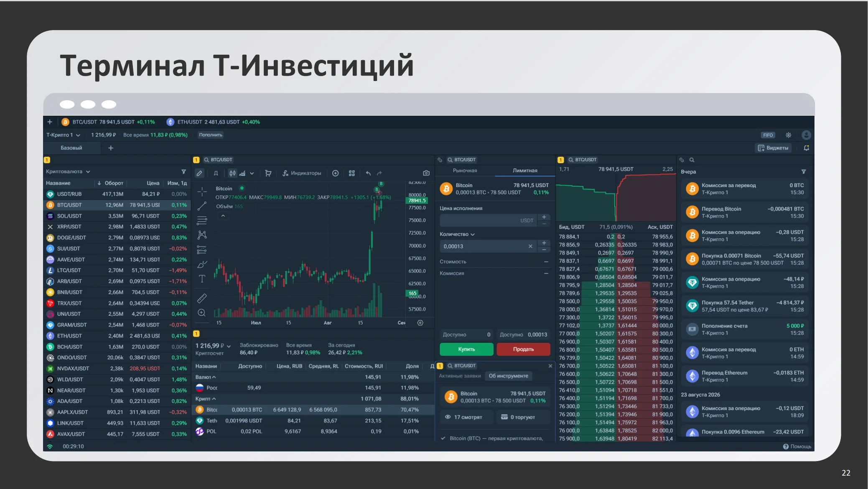Click the snowflake icon in the top bar
Viewport: 868px width, 489px height.
(788, 135)
